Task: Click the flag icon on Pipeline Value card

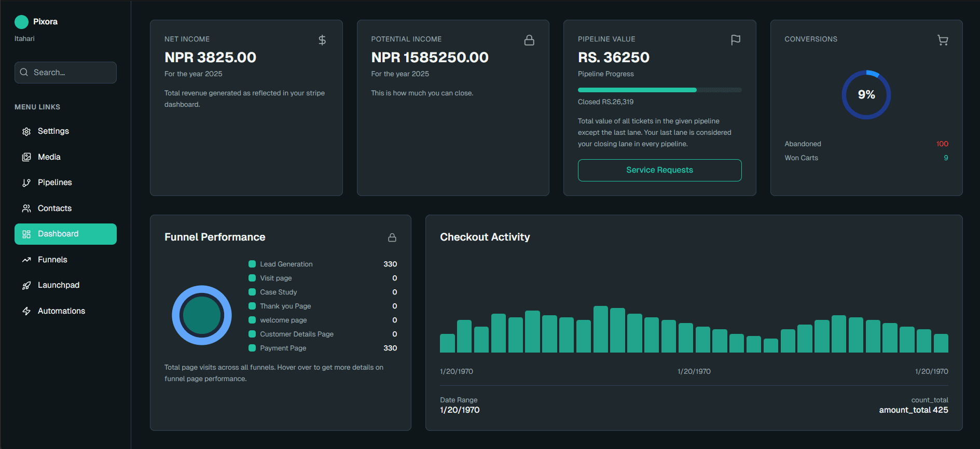Action: click(x=735, y=40)
